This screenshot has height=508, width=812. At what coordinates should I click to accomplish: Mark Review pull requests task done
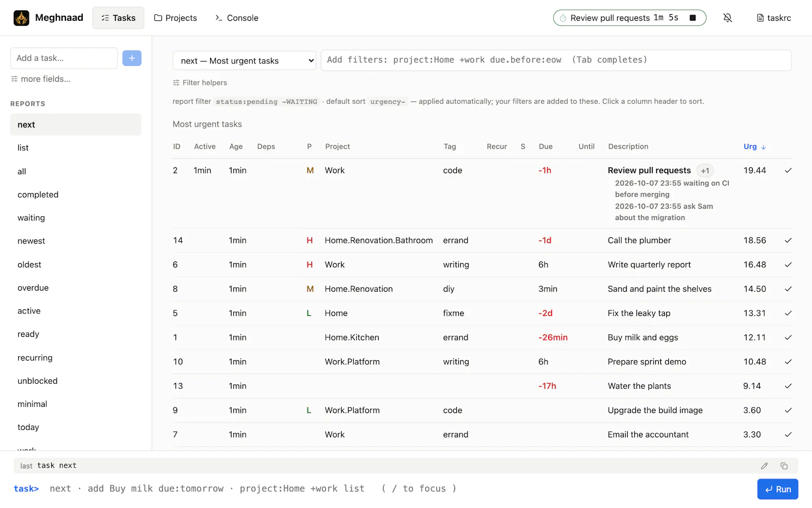[788, 170]
